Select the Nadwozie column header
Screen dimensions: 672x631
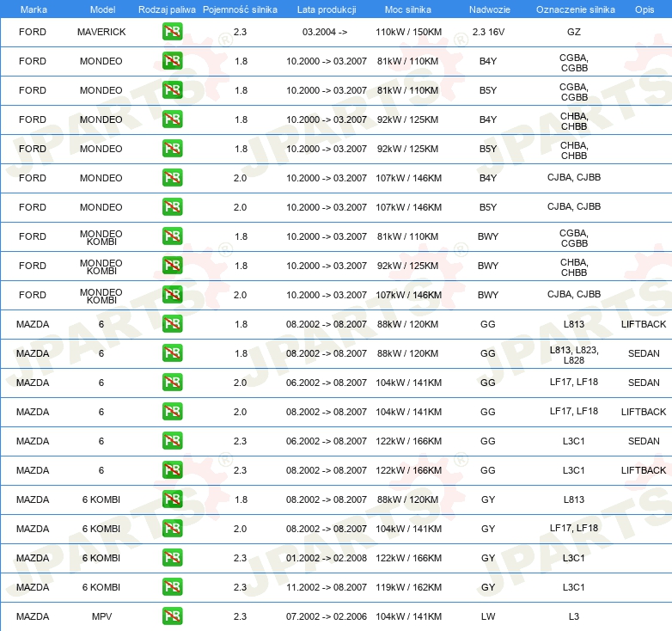[x=490, y=9]
